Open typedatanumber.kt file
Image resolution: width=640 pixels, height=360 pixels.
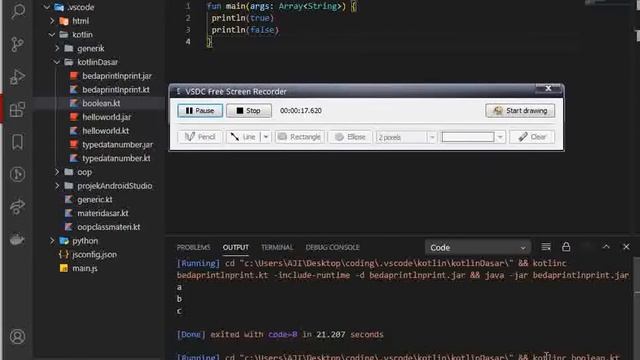point(116,158)
